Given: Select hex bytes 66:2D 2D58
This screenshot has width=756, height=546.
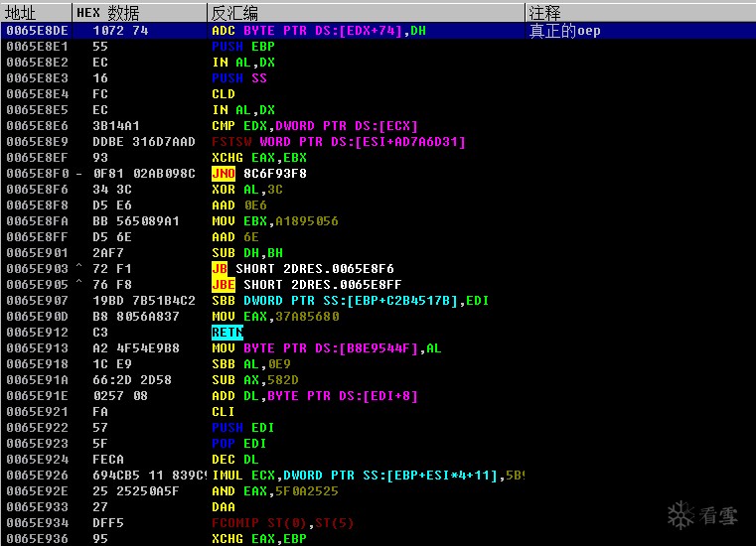Looking at the screenshot, I should 132,380.
